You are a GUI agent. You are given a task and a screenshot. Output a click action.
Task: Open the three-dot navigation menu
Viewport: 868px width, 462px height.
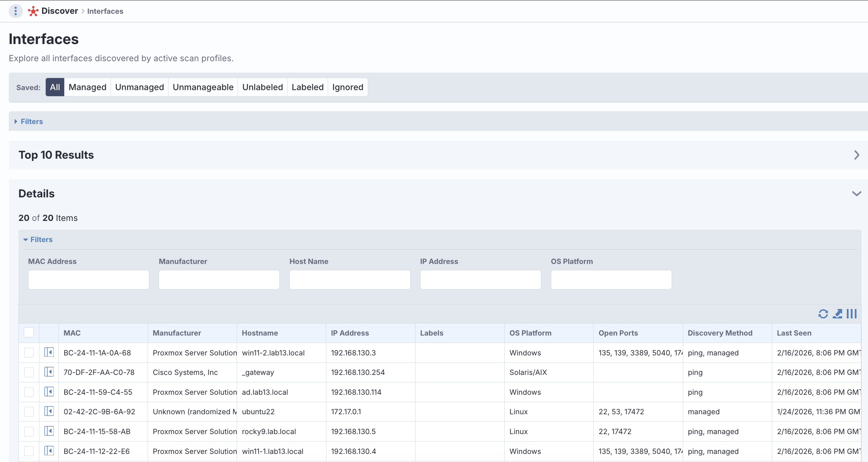click(15, 11)
